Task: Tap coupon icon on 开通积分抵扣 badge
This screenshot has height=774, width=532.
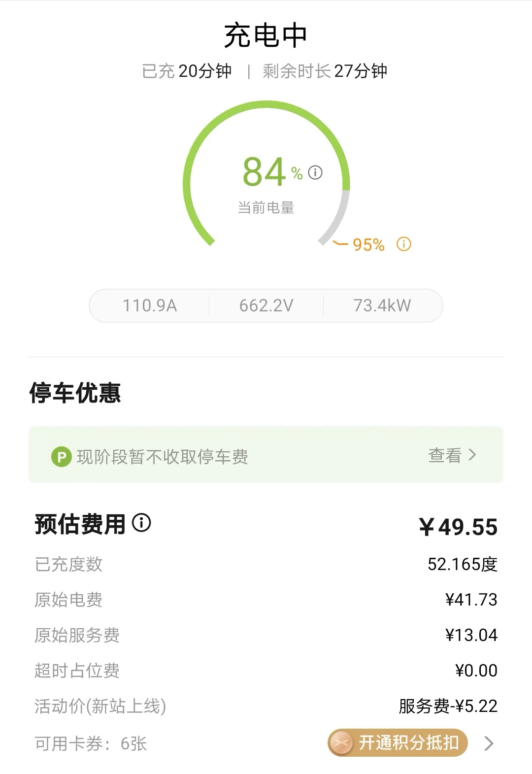Action: click(x=341, y=742)
